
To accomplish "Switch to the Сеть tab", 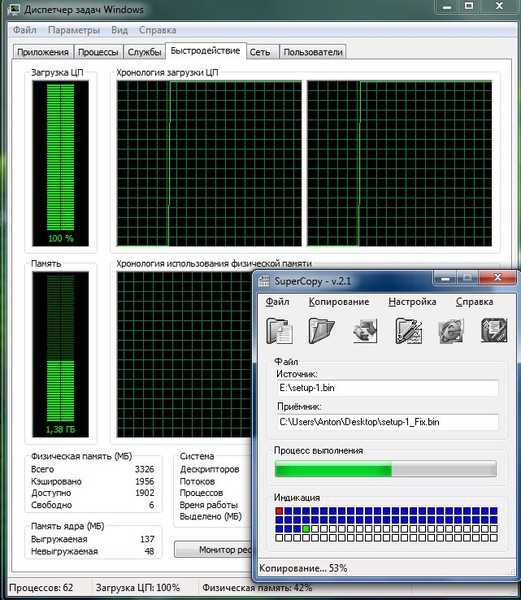I will 260,52.
